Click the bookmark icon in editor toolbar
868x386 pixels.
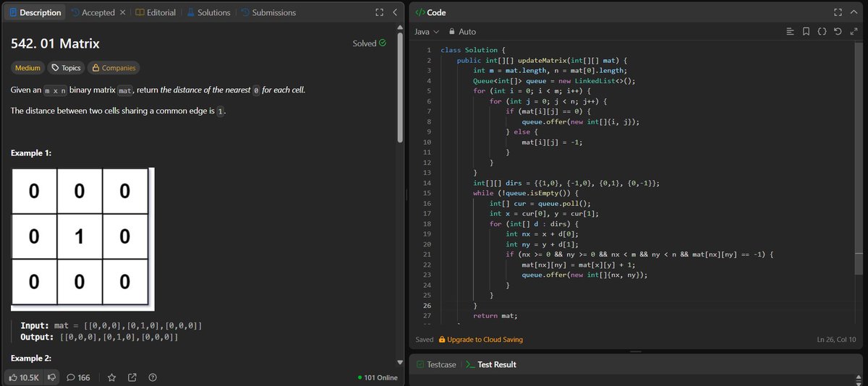[806, 32]
